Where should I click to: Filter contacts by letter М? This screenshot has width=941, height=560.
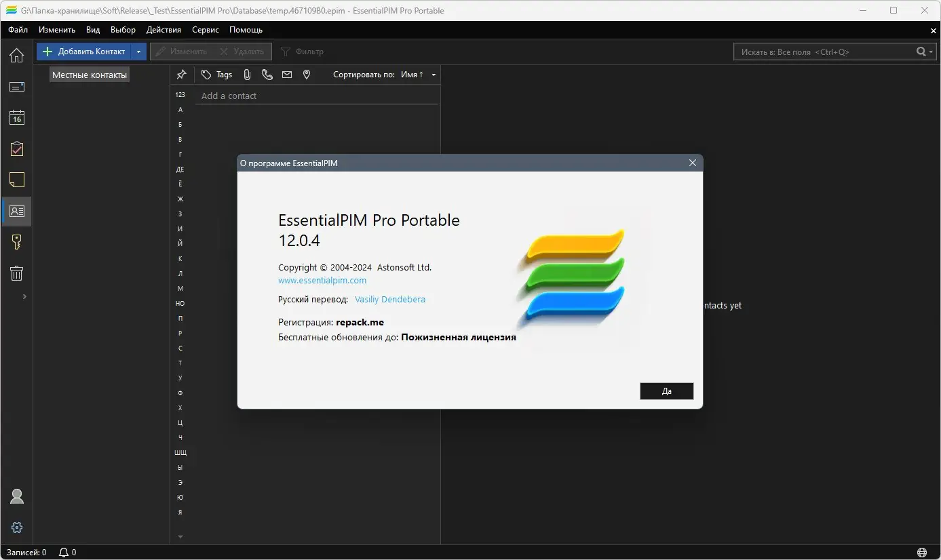tap(180, 288)
